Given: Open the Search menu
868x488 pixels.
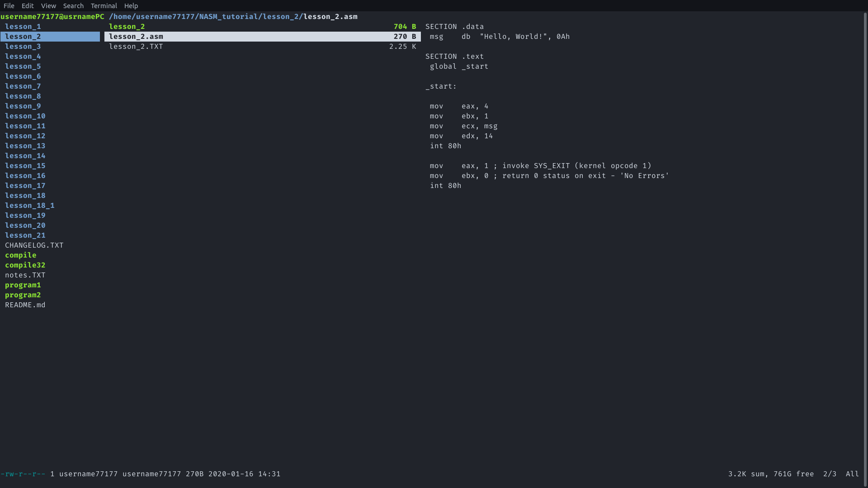Looking at the screenshot, I should [x=73, y=6].
